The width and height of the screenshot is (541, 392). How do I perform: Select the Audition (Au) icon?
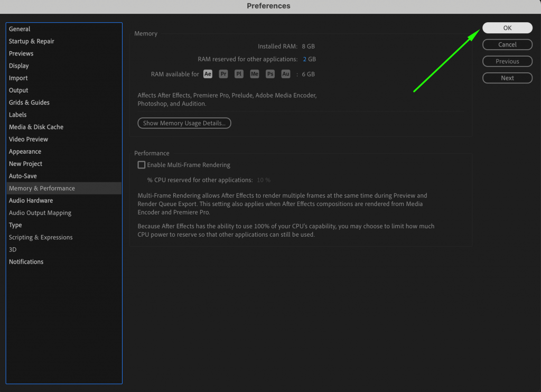[285, 74]
